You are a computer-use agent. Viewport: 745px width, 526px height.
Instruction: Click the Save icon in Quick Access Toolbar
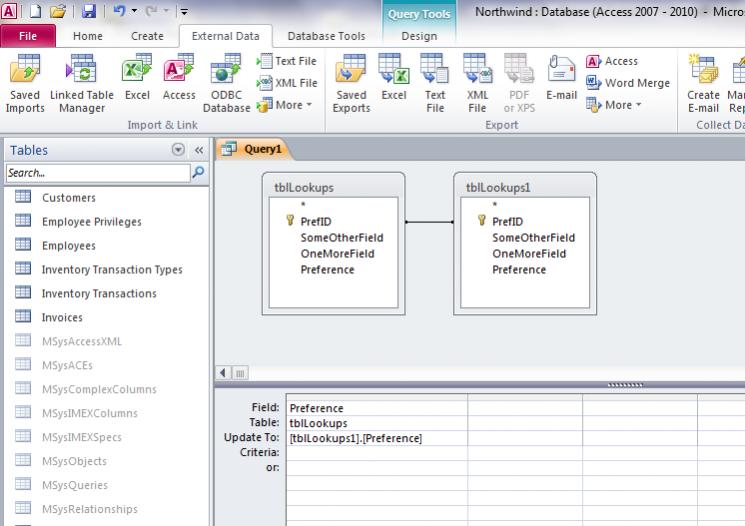pyautogui.click(x=88, y=13)
